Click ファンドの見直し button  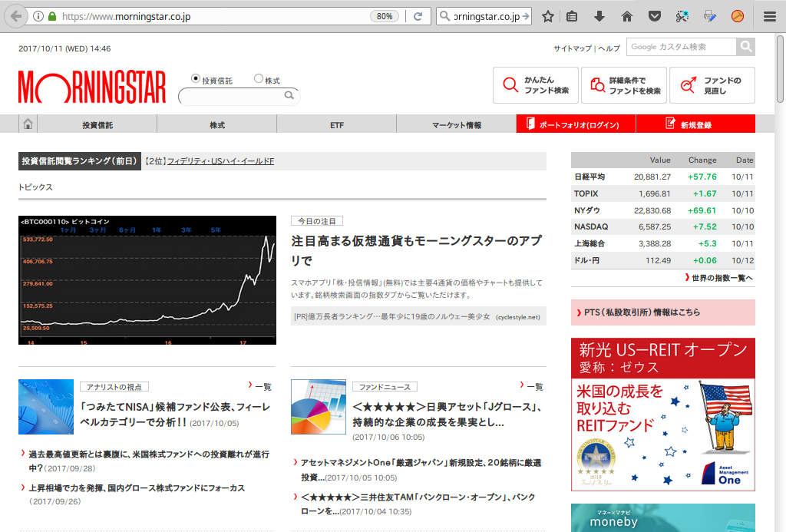(x=712, y=85)
